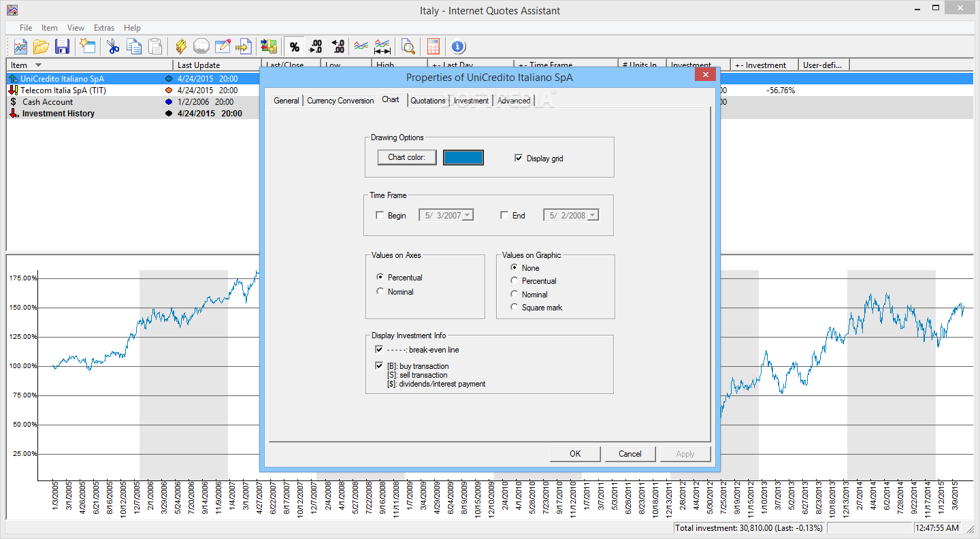Viewport: 980px width, 539px height.
Task: Select Nominal under Values on Axes
Action: coord(380,291)
